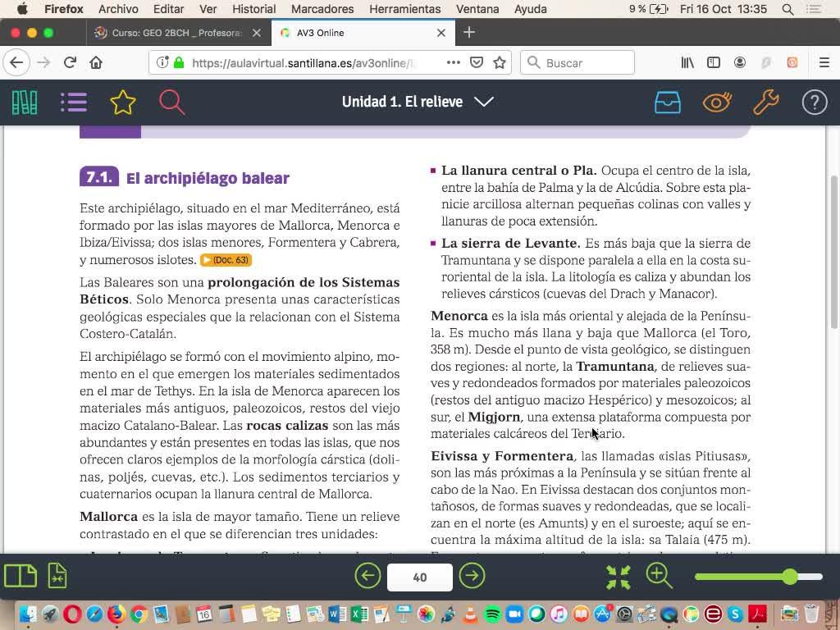Toggle fit-to-screen collapse arrows icon

[x=619, y=577]
